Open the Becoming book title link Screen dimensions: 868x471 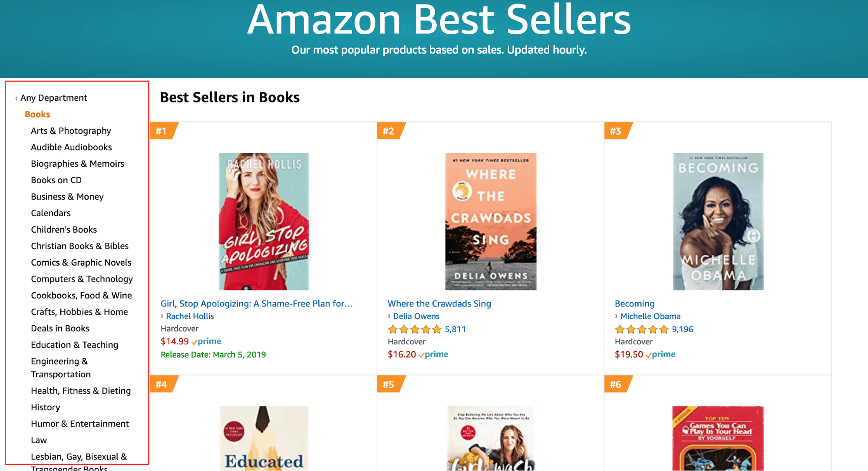pos(634,304)
